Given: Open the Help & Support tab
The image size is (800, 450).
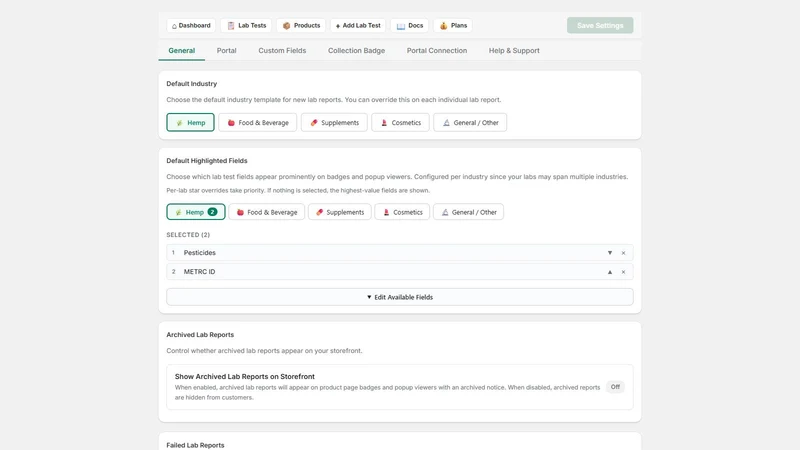Looking at the screenshot, I should click(x=514, y=51).
